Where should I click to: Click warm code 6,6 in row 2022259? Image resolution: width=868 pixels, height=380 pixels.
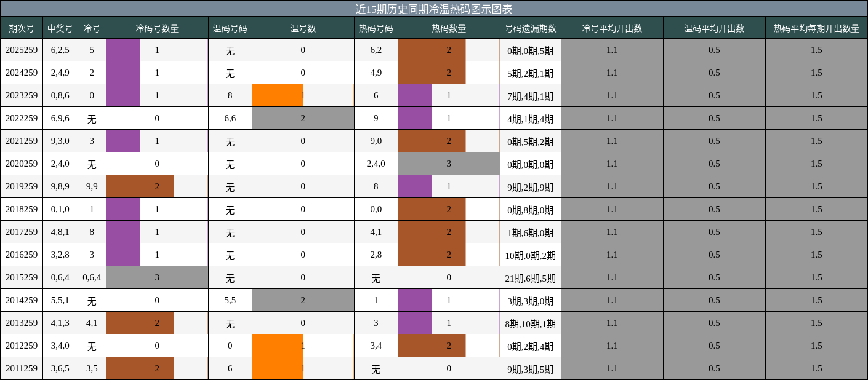point(230,118)
